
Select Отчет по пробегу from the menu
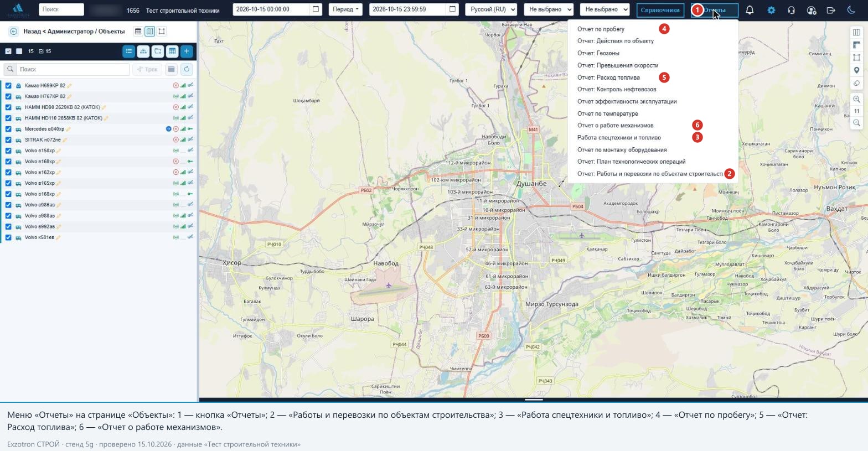coord(601,29)
